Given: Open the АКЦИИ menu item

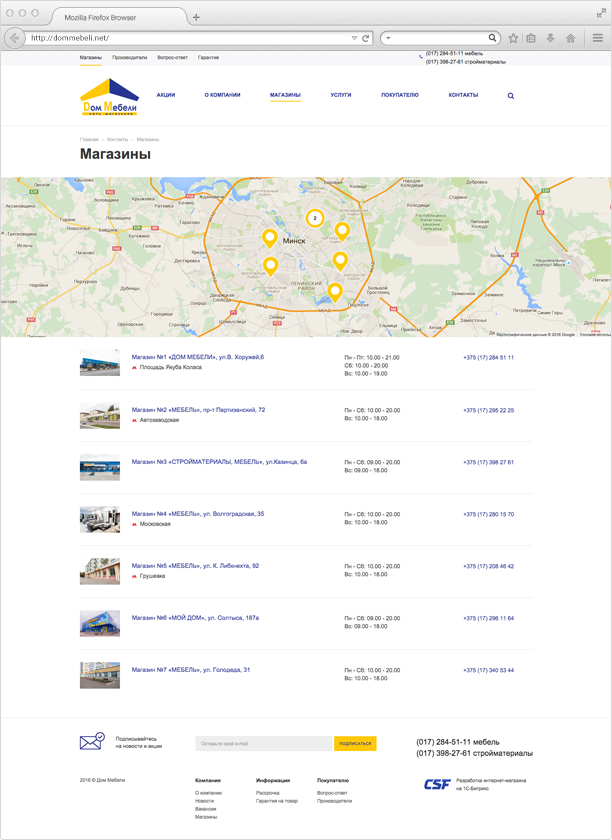Looking at the screenshot, I should pos(166,95).
